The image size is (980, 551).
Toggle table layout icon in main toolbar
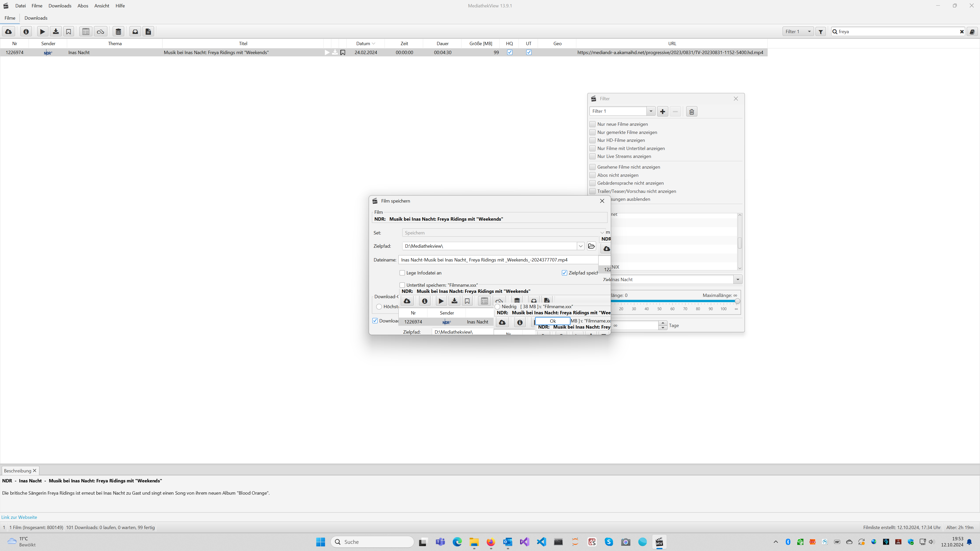click(86, 32)
